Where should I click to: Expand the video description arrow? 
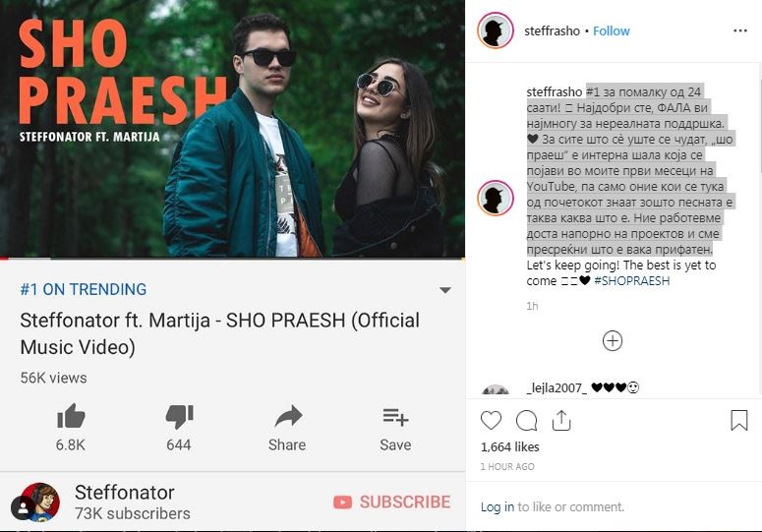(x=445, y=290)
